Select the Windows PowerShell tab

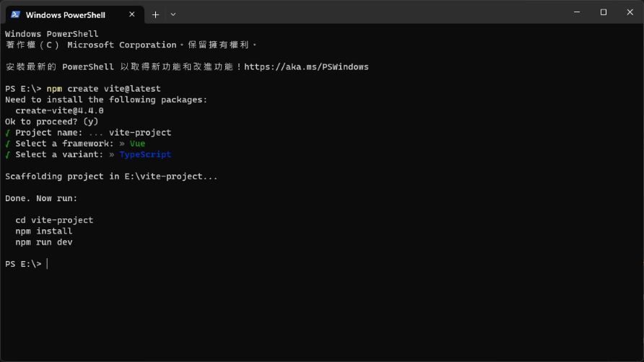pyautogui.click(x=75, y=14)
